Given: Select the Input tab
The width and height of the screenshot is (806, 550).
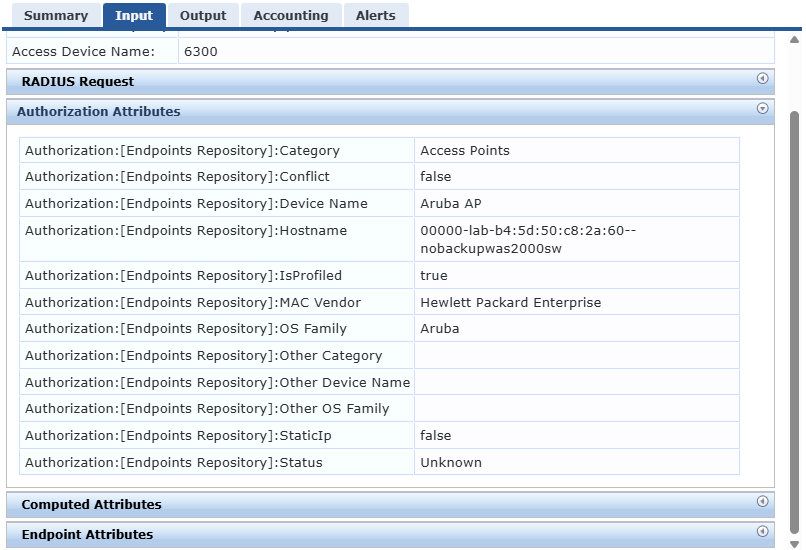Looking at the screenshot, I should coord(134,15).
